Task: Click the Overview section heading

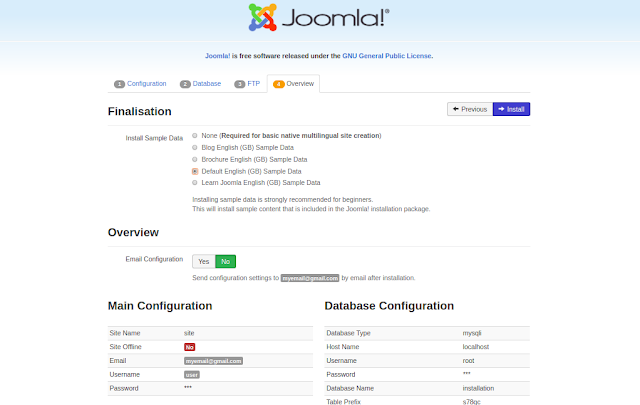Action: coord(133,232)
